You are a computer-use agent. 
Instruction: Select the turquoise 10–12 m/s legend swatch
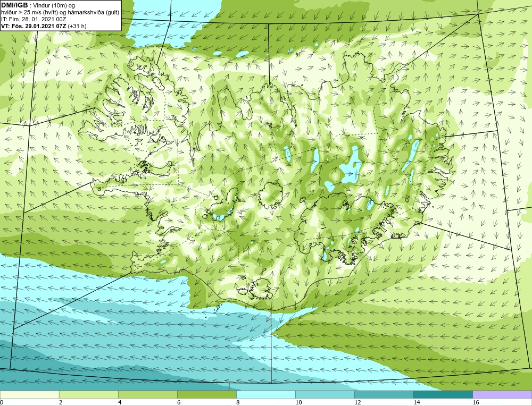(325, 394)
